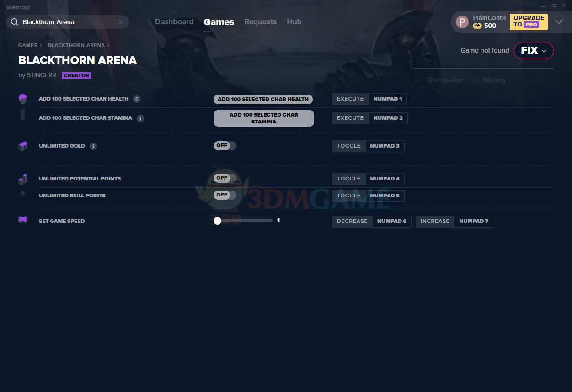Clear the Blackthorn Arena search text

pyautogui.click(x=121, y=22)
